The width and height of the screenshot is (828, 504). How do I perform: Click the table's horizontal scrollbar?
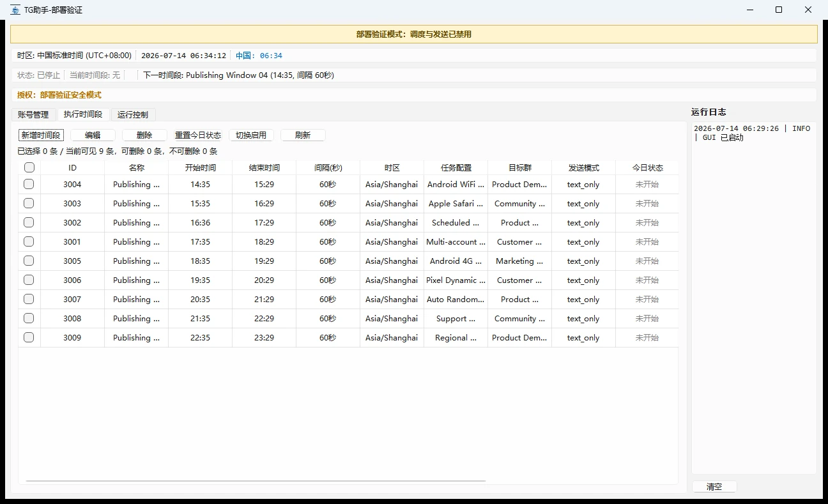(x=256, y=480)
